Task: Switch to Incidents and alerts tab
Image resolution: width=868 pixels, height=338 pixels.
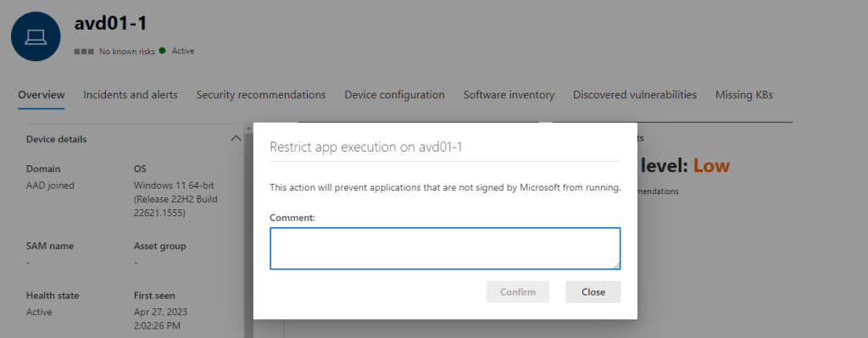Action: (x=131, y=95)
